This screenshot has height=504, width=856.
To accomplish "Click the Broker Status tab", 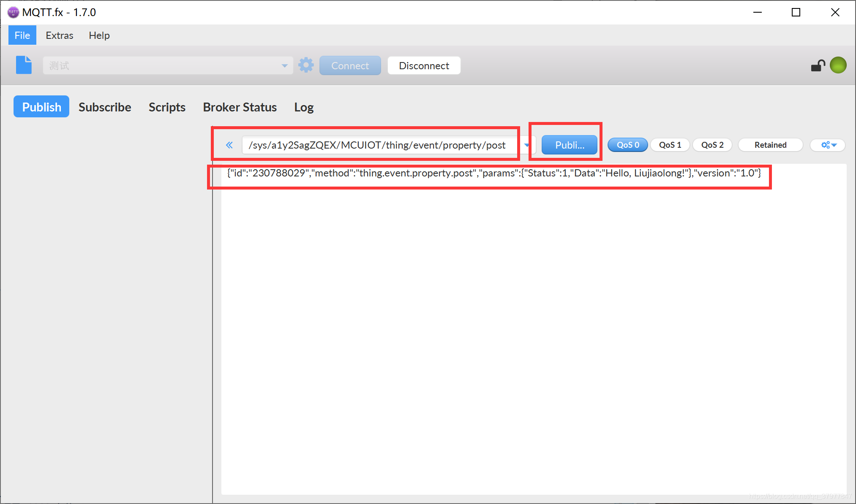I will pos(240,107).
